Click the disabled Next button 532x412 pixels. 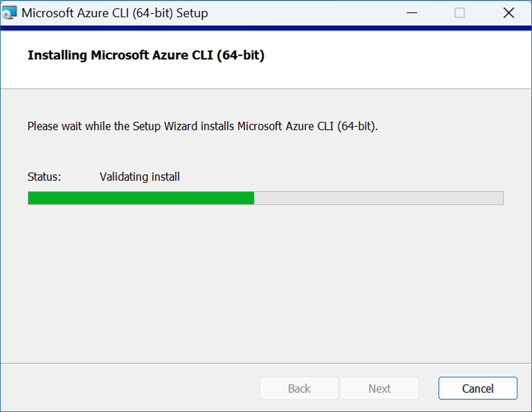379,388
